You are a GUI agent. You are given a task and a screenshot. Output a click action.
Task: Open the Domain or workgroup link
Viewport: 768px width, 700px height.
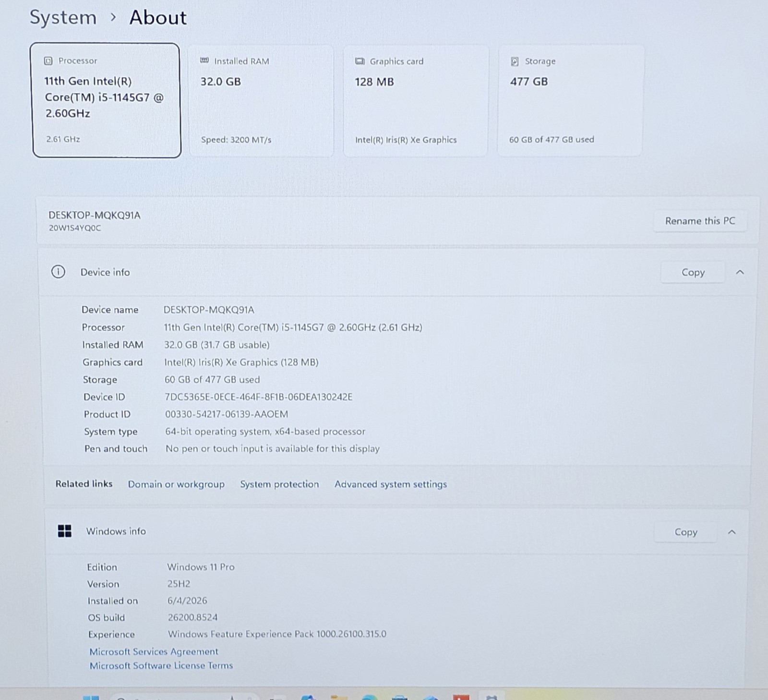176,484
